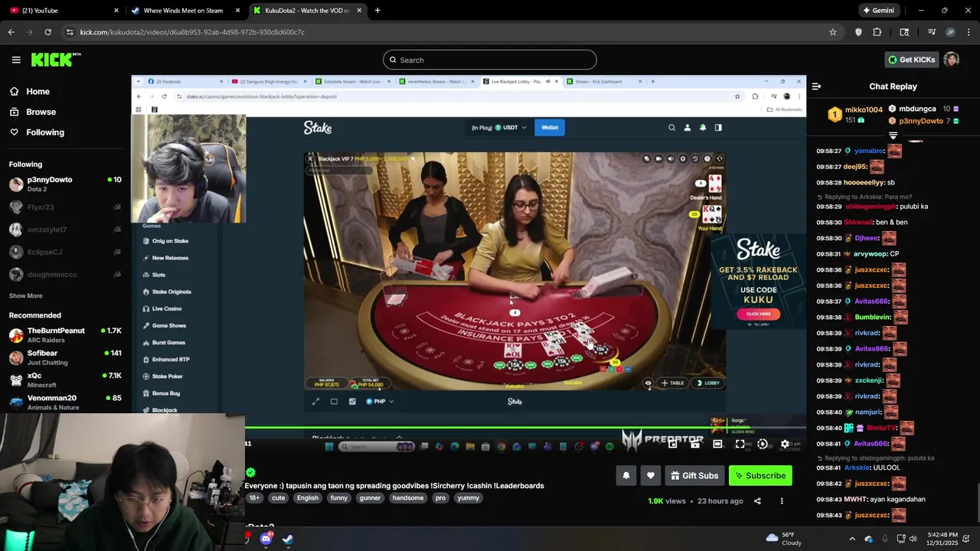Open recommended channel TheBurntPeanut
980x551 pixels.
[x=64, y=335]
